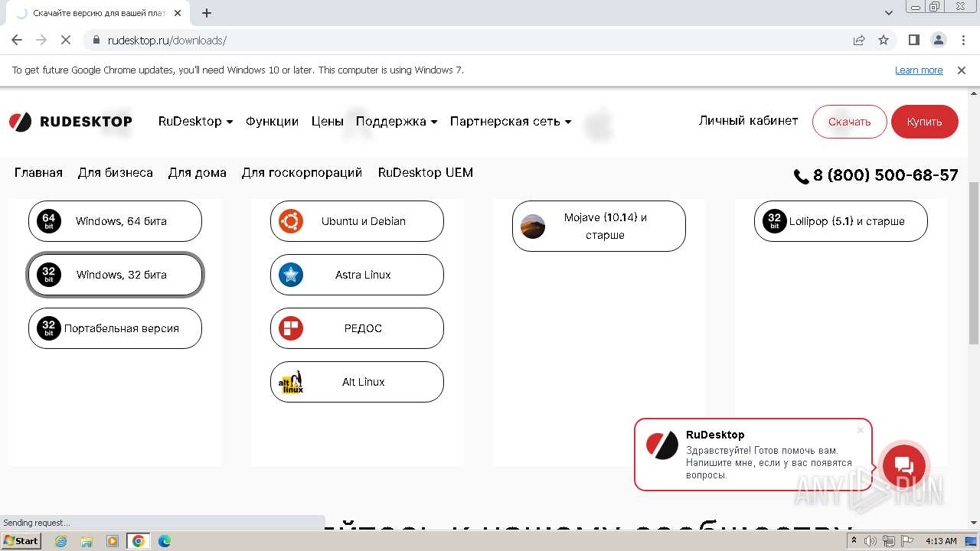The image size is (980, 551).
Task: Open Личный кабинет
Action: (748, 121)
